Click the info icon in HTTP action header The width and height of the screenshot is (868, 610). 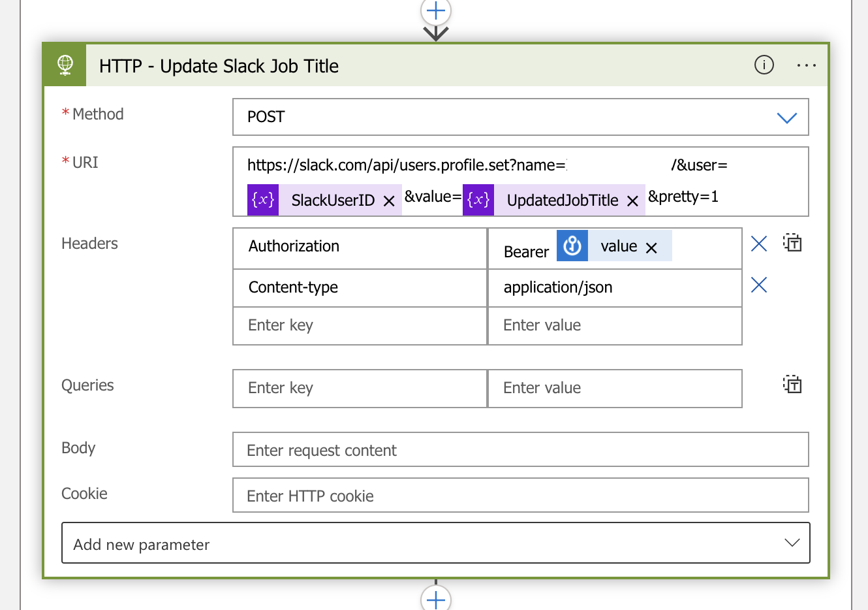tap(764, 65)
